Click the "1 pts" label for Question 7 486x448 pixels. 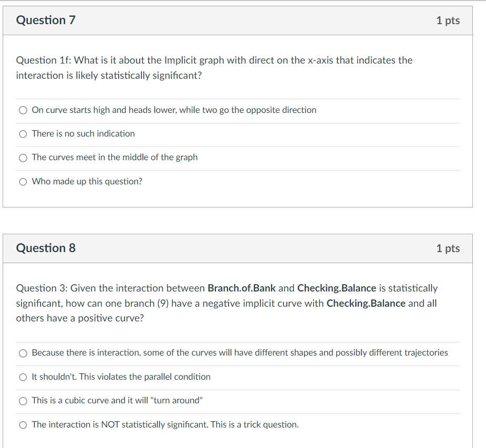[448, 20]
